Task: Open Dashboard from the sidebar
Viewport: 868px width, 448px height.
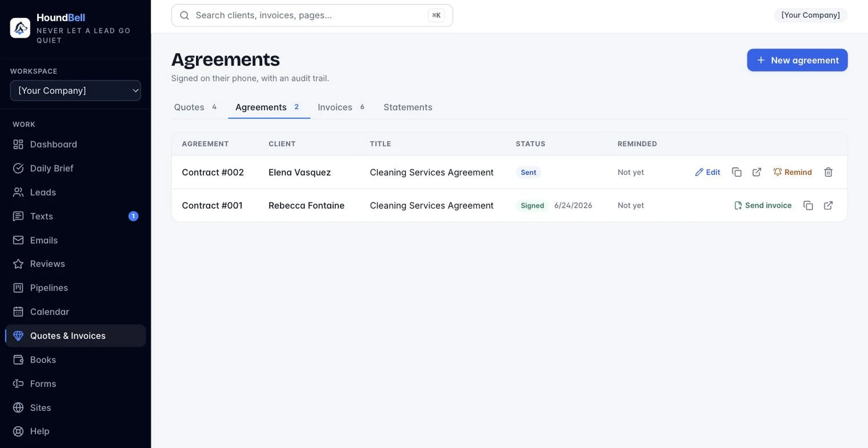Action: point(76,145)
